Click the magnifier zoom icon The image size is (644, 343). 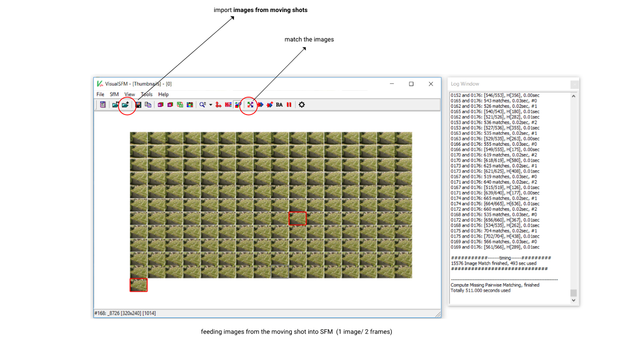click(x=203, y=105)
